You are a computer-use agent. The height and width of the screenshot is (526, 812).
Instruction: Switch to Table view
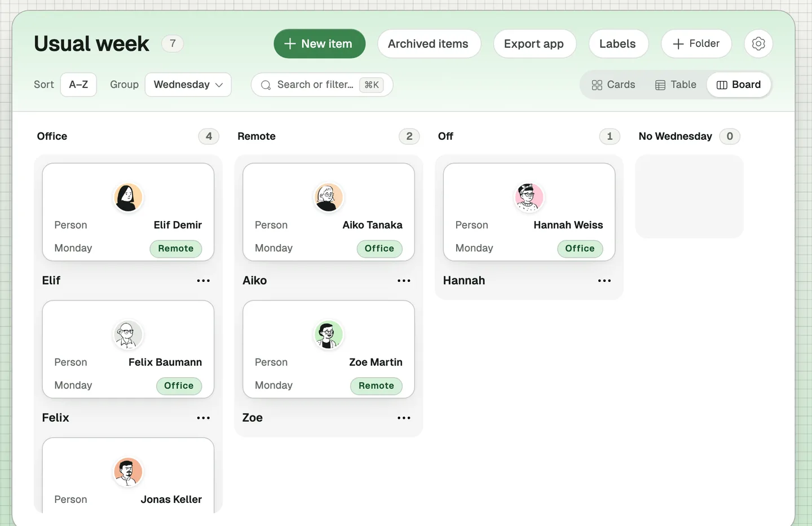pos(676,85)
